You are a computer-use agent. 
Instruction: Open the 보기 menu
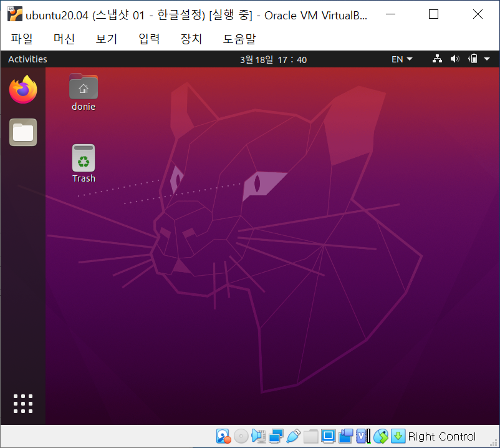coord(107,39)
